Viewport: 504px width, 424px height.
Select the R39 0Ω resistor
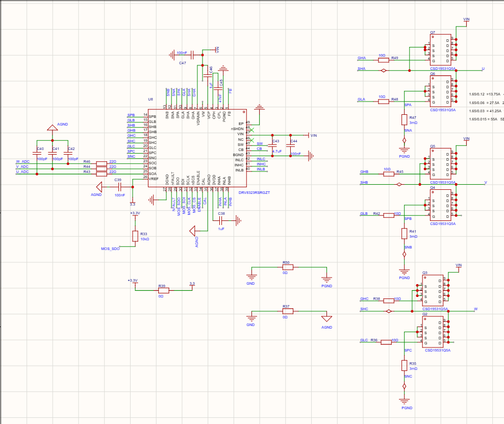click(x=164, y=290)
